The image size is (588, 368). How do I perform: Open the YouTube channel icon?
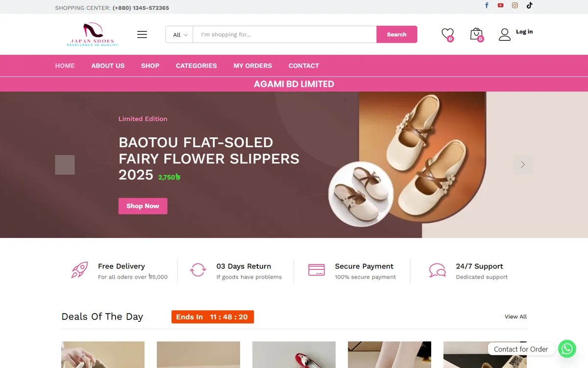[x=500, y=5]
